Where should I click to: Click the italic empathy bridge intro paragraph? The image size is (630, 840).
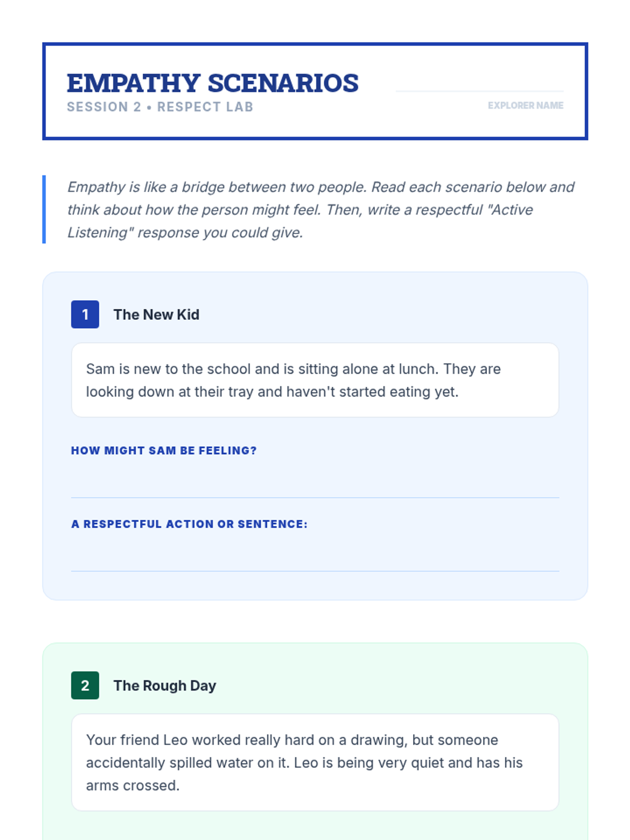[x=320, y=209]
